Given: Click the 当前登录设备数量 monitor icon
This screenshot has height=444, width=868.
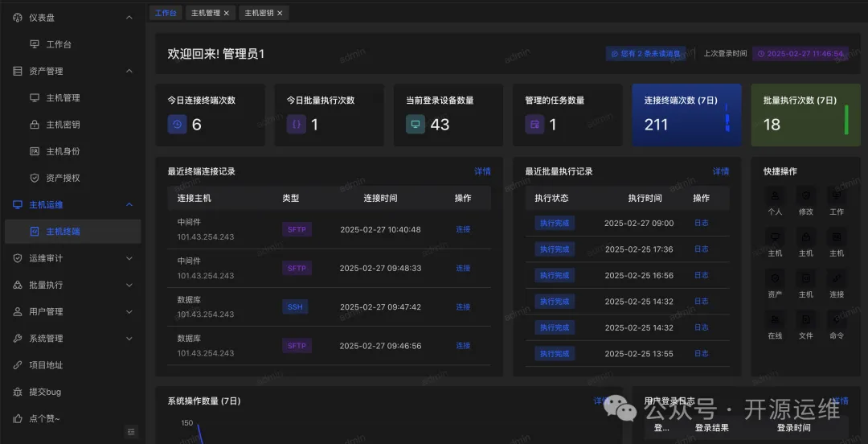Looking at the screenshot, I should coord(416,125).
